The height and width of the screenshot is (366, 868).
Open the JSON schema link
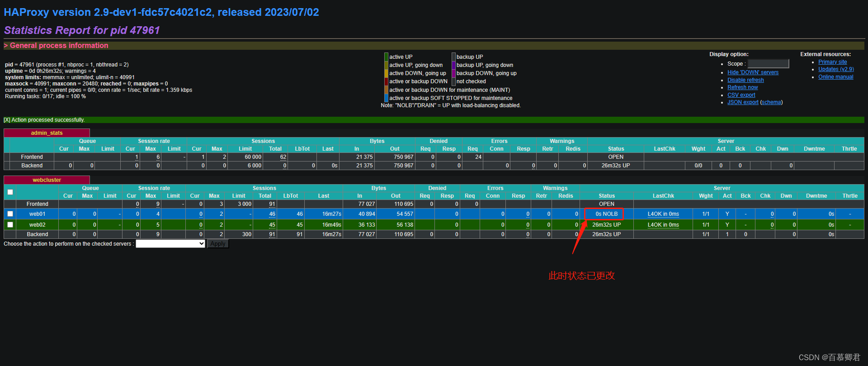click(x=771, y=102)
